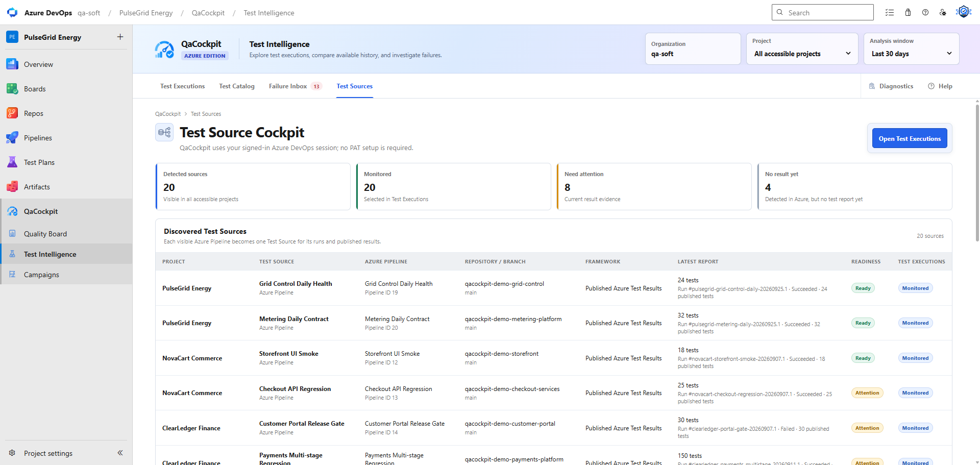Switch to the Test Catalog tab
The height and width of the screenshot is (465, 980).
[x=237, y=86]
